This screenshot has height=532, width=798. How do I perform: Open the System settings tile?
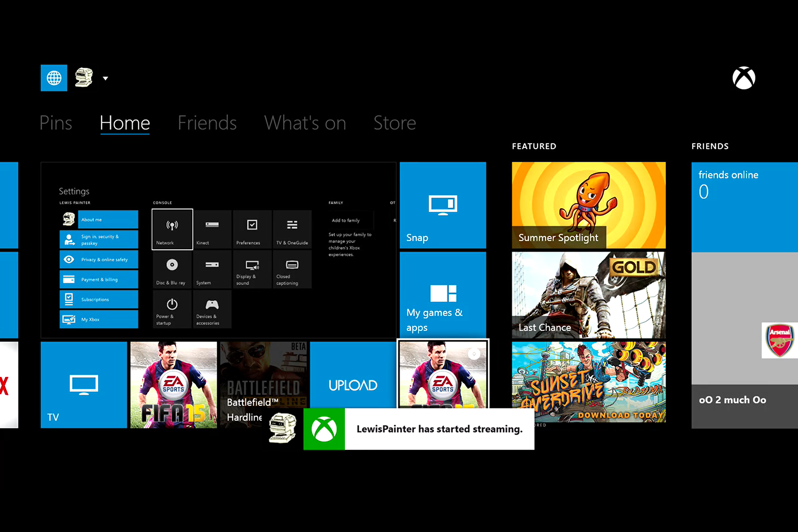(212, 269)
